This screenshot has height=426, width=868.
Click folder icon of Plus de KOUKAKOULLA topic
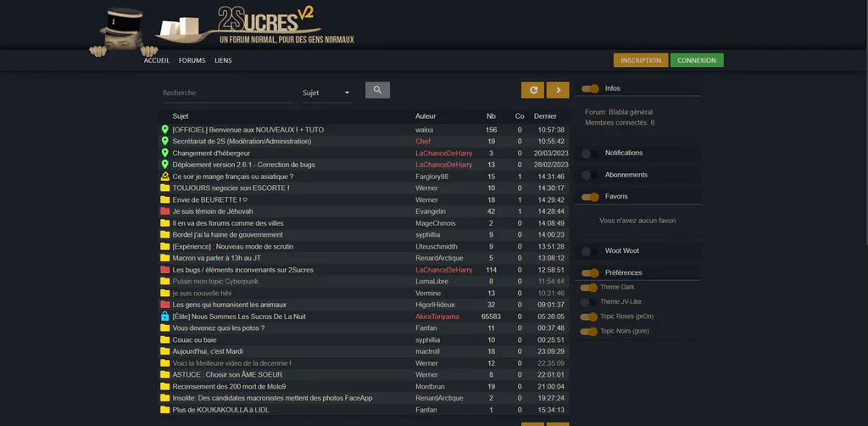(x=164, y=410)
